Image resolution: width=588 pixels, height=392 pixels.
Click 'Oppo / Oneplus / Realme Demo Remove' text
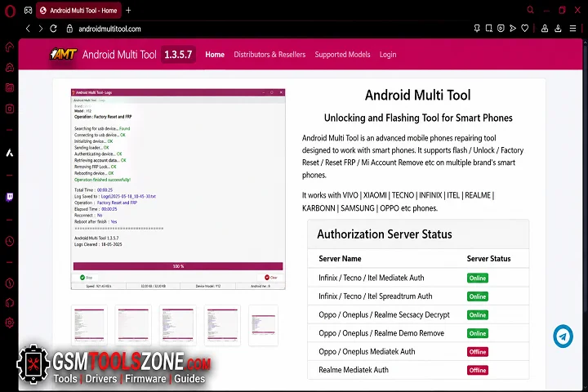coord(381,333)
